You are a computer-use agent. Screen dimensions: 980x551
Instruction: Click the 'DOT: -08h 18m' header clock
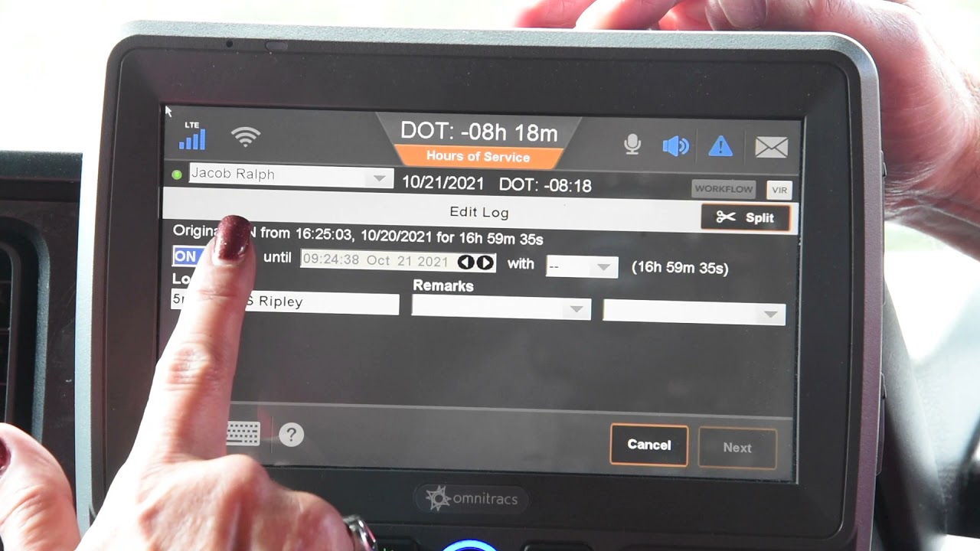(479, 132)
